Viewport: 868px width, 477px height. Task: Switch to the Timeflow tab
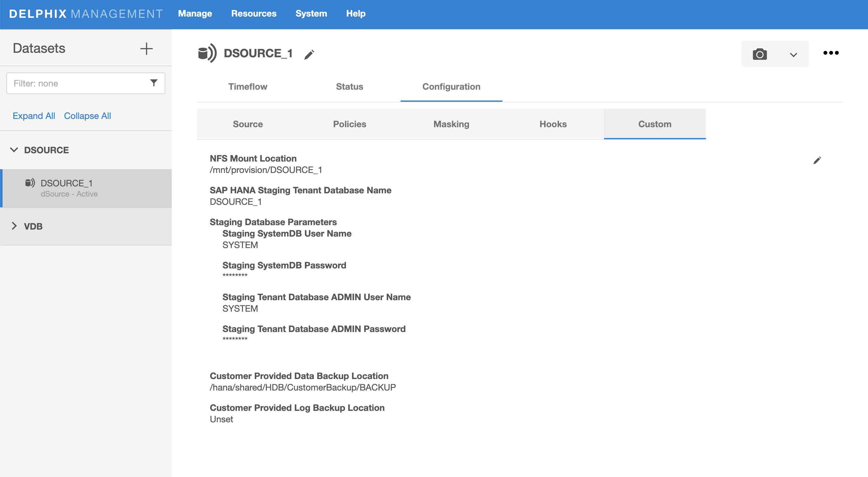coord(248,86)
